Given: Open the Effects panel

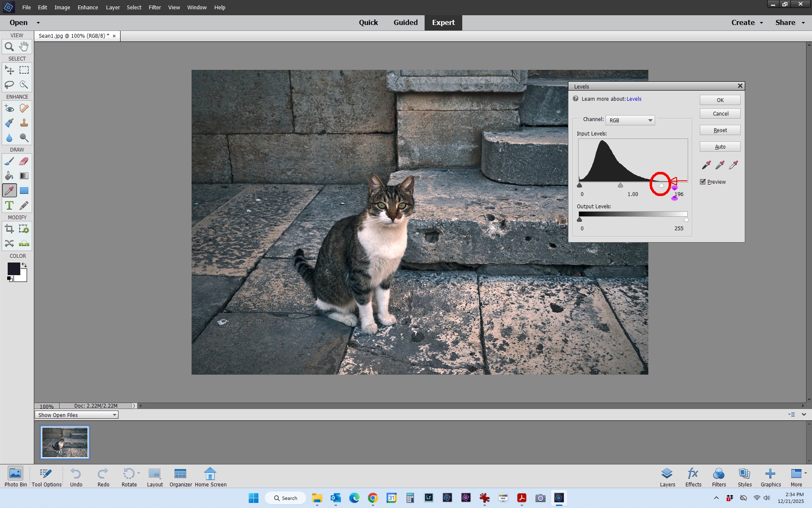Looking at the screenshot, I should [x=693, y=477].
